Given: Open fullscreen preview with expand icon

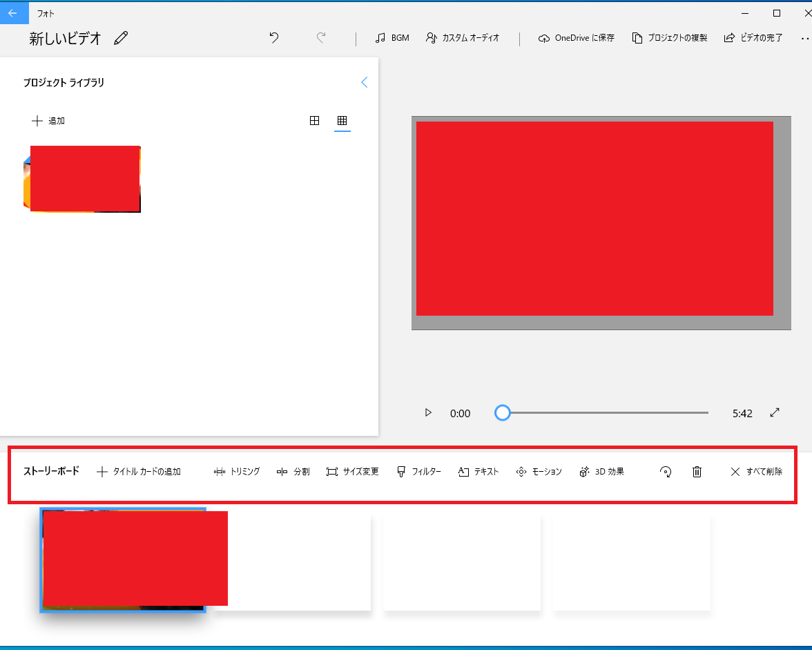Looking at the screenshot, I should (775, 413).
